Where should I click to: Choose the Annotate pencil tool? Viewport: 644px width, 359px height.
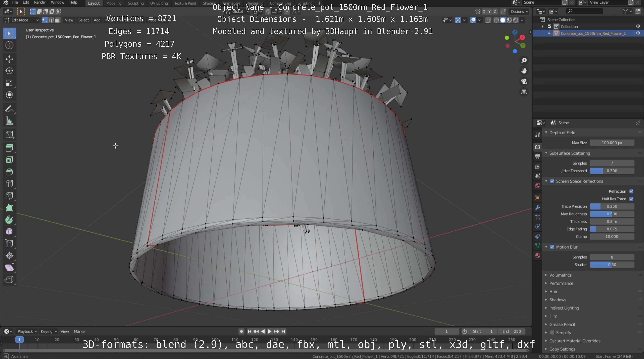click(9, 109)
